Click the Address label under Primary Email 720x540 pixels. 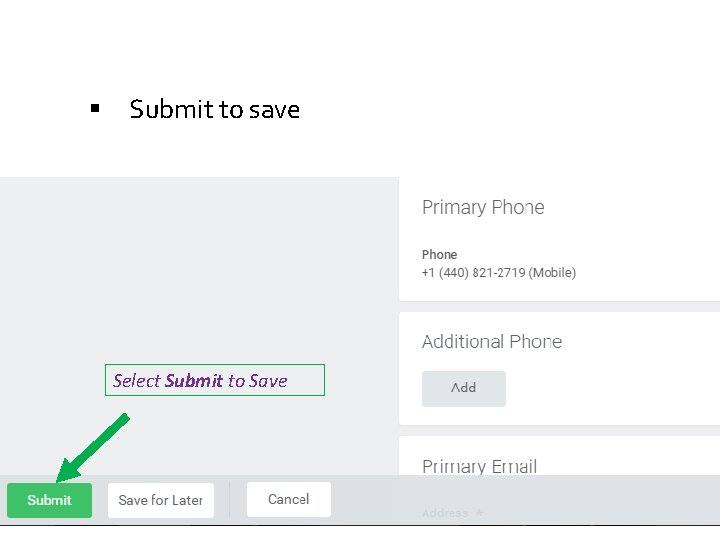(x=445, y=513)
